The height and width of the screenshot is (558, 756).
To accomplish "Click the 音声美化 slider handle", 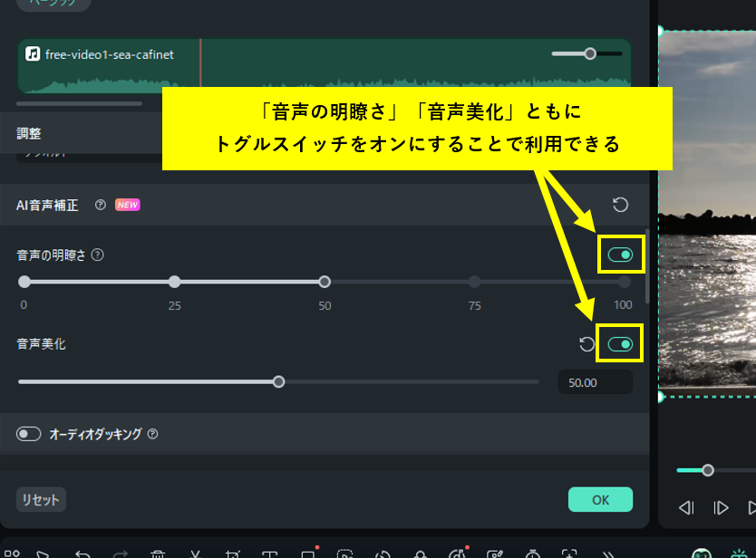I will 278,381.
